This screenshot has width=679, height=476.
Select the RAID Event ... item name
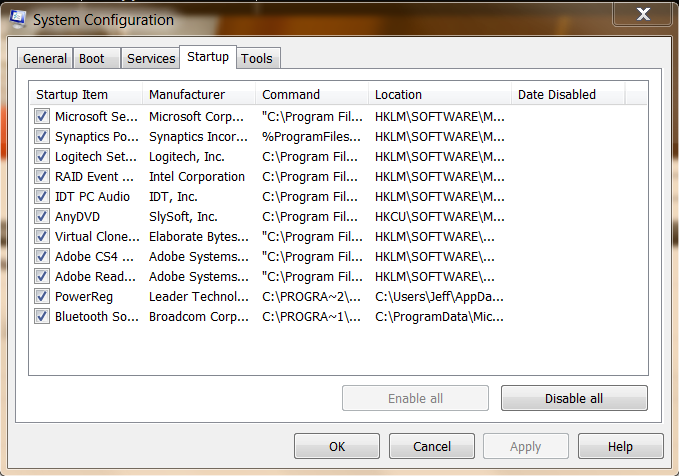94,176
